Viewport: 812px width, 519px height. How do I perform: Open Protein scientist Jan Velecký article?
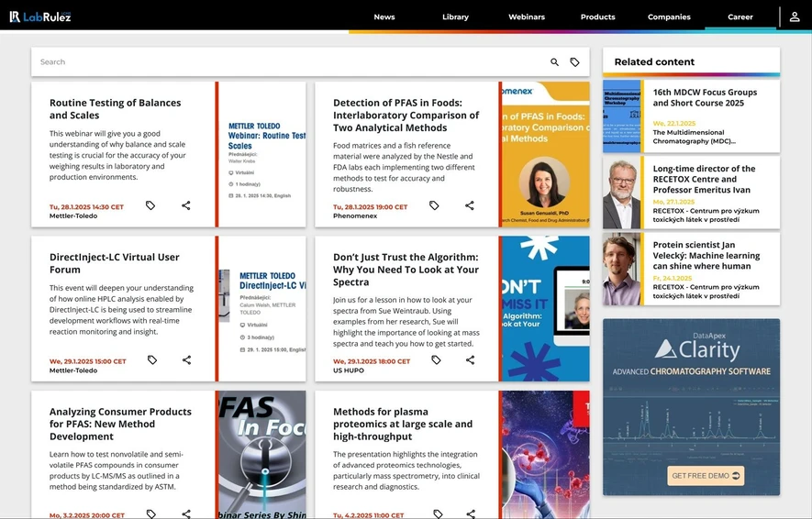pyautogui.click(x=706, y=255)
